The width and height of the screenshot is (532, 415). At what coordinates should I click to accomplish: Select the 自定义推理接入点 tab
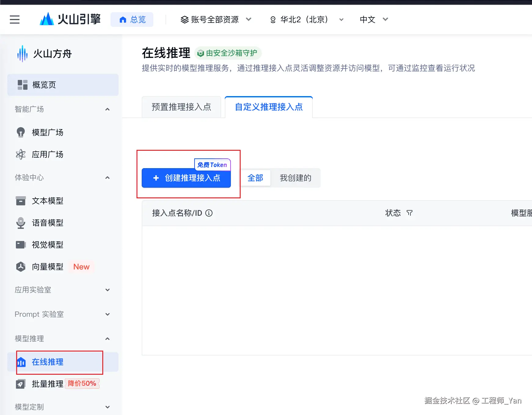(x=269, y=107)
